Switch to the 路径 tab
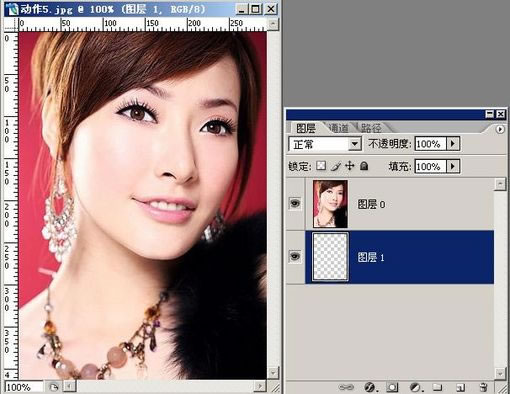 click(x=370, y=128)
